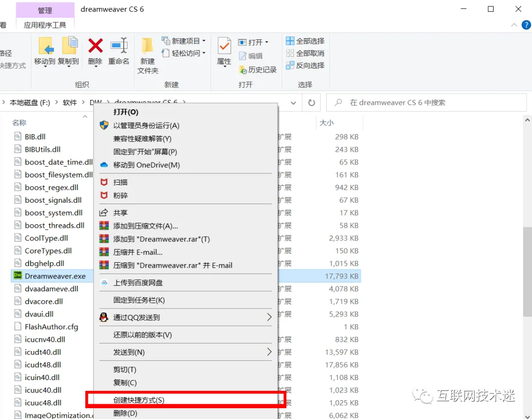
Task: Open the address bar history dropdown chevron
Action: click(x=294, y=103)
